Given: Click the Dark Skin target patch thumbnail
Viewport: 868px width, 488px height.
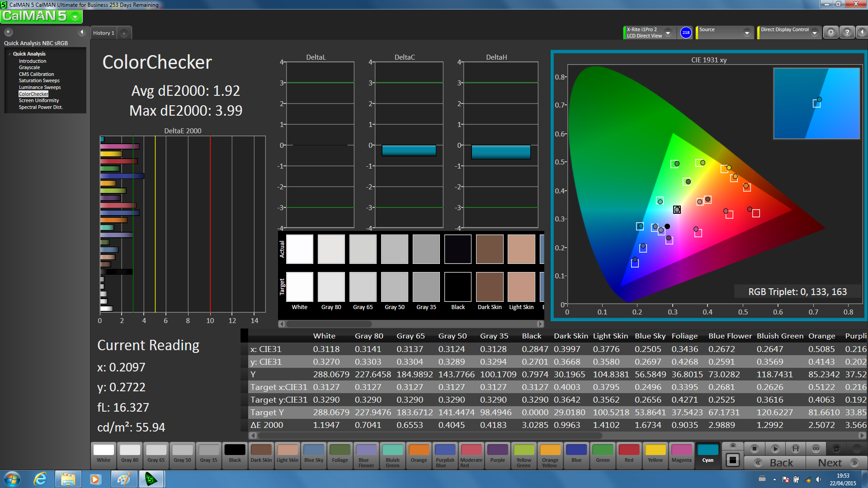Looking at the screenshot, I should (x=490, y=286).
